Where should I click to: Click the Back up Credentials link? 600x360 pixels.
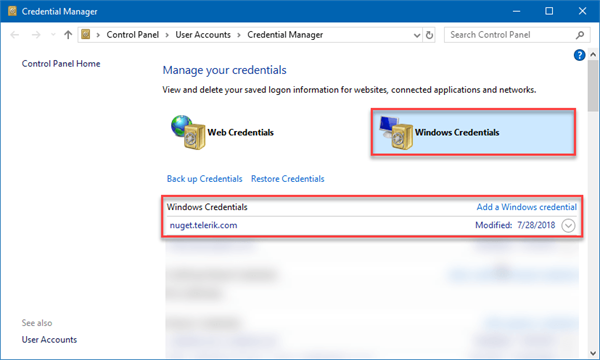204,179
